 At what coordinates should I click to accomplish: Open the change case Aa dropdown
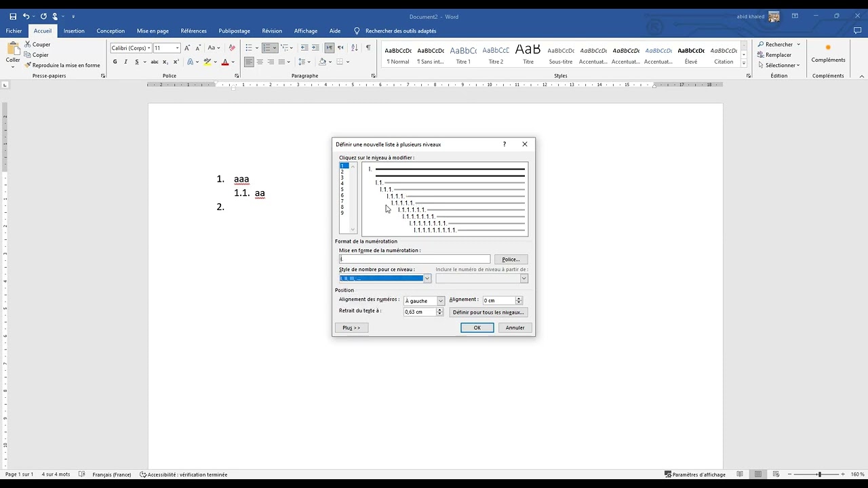point(214,48)
